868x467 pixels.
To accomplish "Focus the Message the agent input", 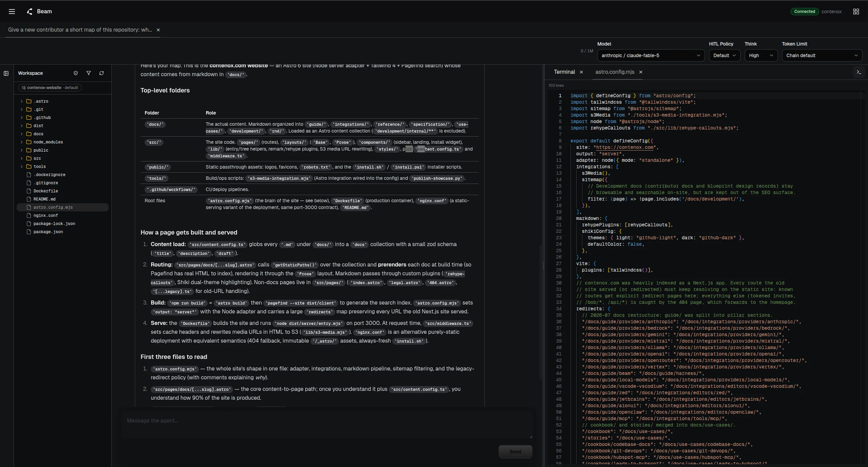I will pos(327,424).
